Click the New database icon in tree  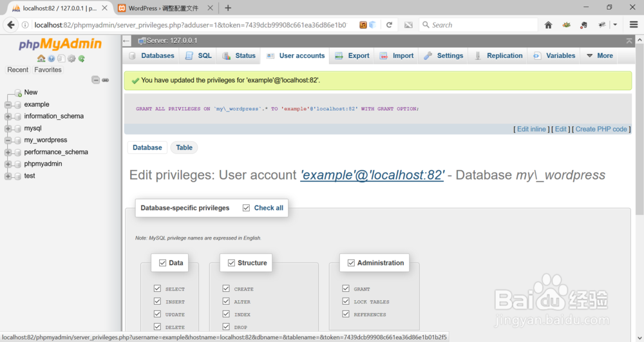point(17,93)
